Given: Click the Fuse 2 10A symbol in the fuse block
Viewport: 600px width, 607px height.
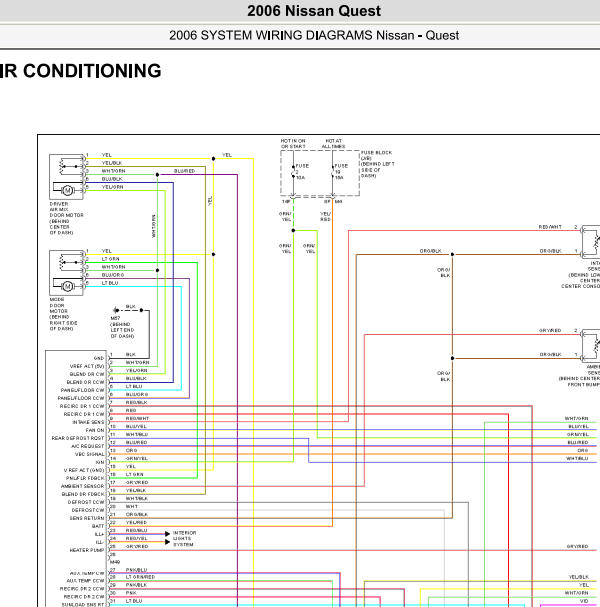Looking at the screenshot, I should coord(293,171).
